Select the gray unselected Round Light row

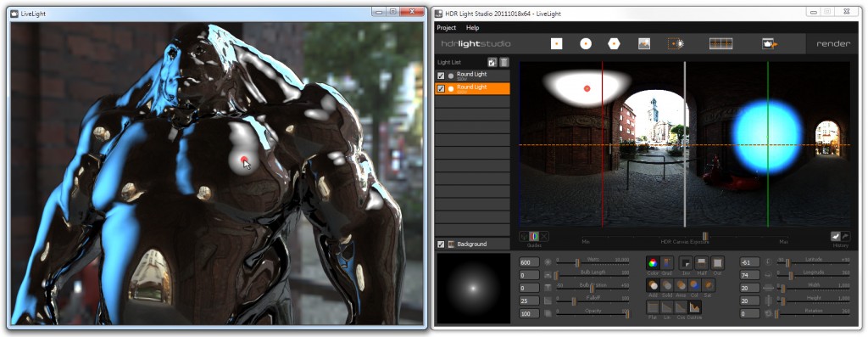click(472, 76)
